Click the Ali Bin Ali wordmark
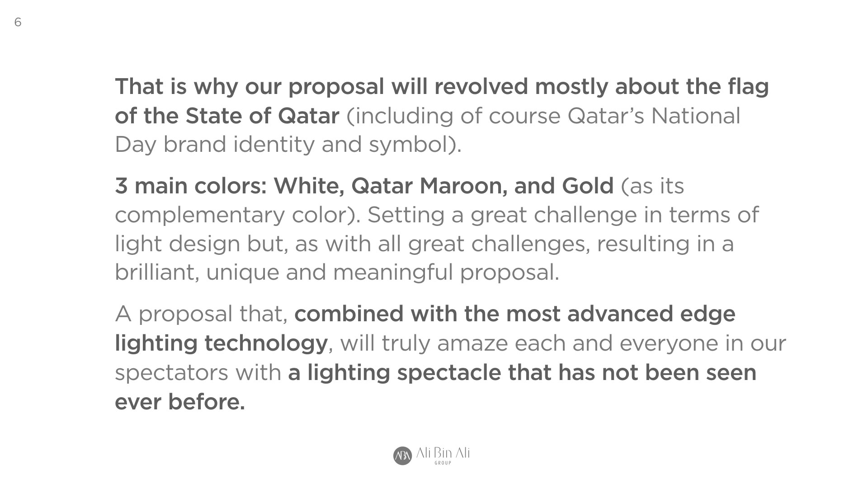The height and width of the screenshot is (488, 868). coord(443,453)
